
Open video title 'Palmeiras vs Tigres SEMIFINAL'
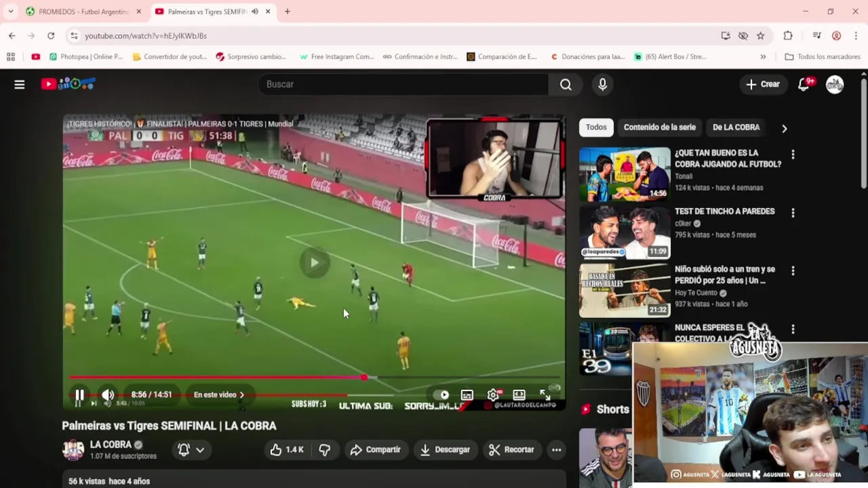click(170, 426)
